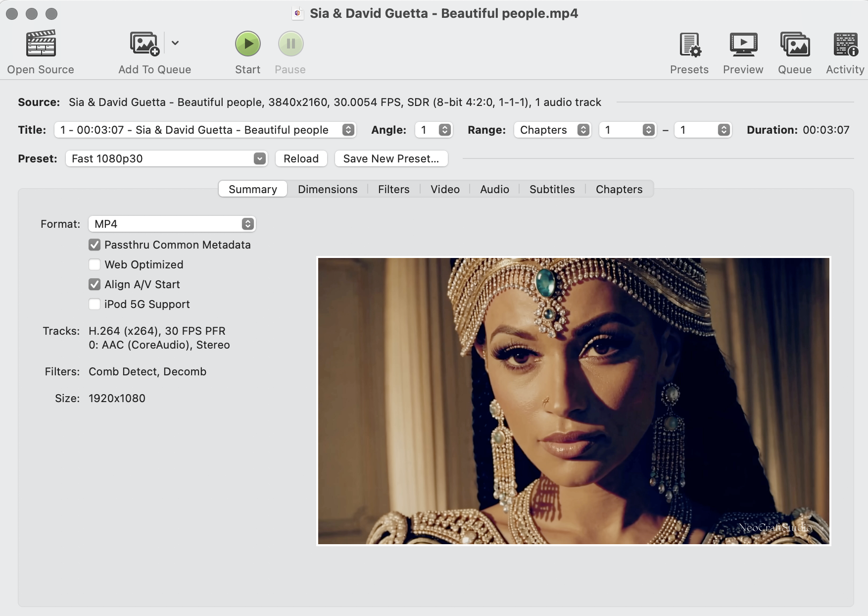Switch to the Video tab
This screenshot has width=868, height=616.
point(444,189)
